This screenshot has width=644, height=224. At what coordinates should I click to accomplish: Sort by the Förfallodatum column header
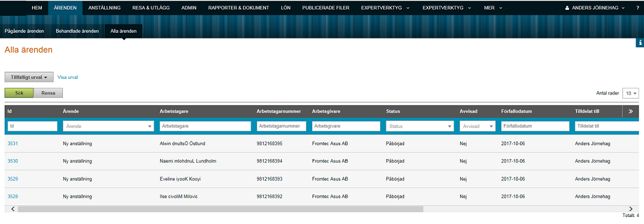(x=517, y=111)
